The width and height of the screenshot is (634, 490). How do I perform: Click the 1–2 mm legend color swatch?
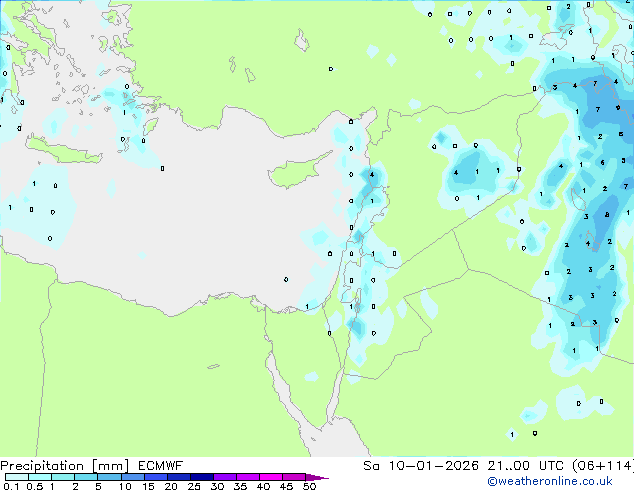point(63,477)
